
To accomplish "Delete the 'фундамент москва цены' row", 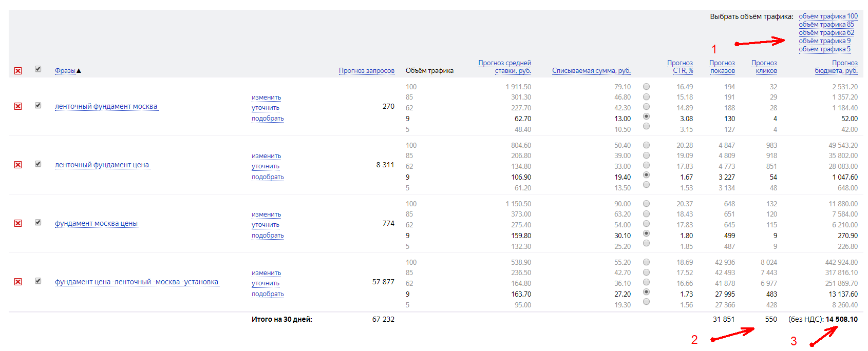I will click(18, 223).
